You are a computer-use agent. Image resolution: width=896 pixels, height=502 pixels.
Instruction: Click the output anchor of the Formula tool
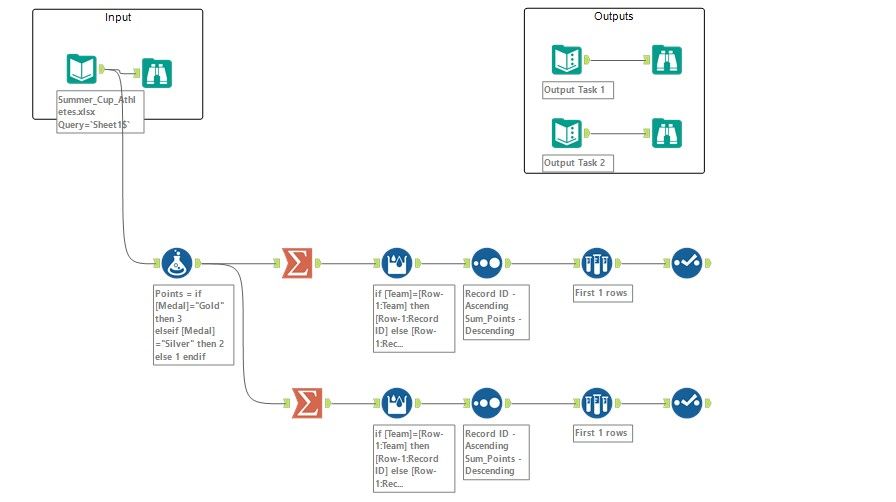click(198, 263)
